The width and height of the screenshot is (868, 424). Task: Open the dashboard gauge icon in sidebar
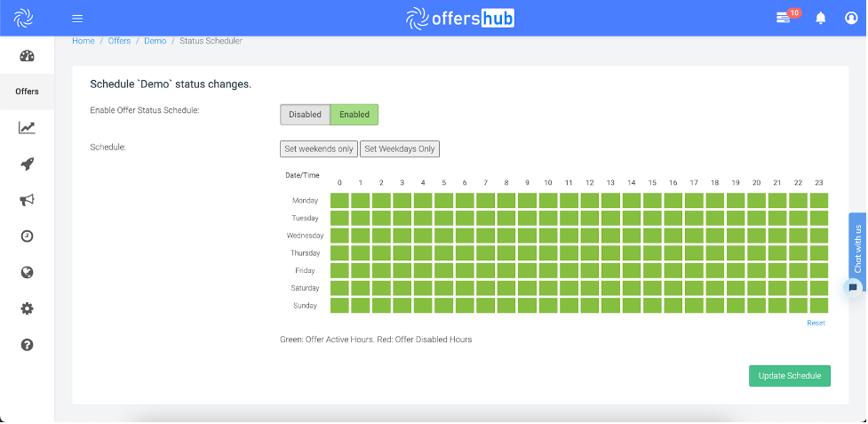pyautogui.click(x=27, y=56)
